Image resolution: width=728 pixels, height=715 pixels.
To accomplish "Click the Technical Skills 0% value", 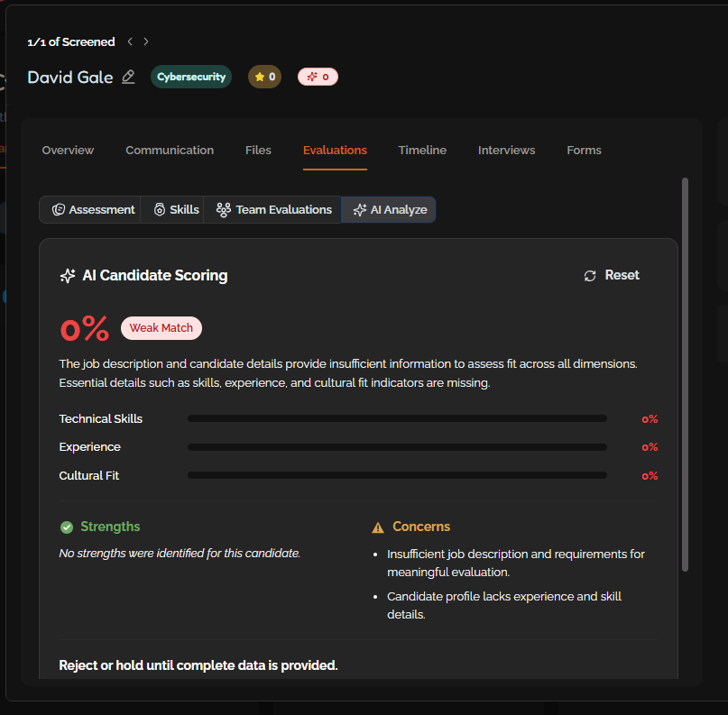I will click(x=650, y=419).
